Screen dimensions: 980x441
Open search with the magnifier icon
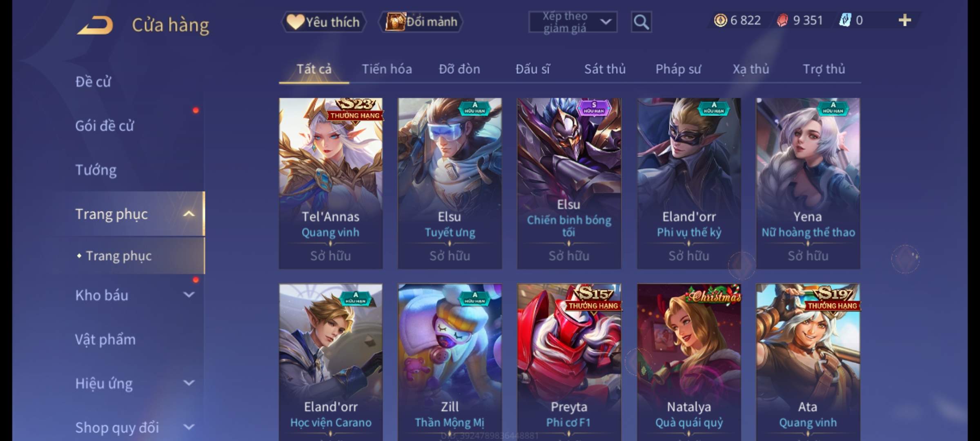[x=641, y=22]
